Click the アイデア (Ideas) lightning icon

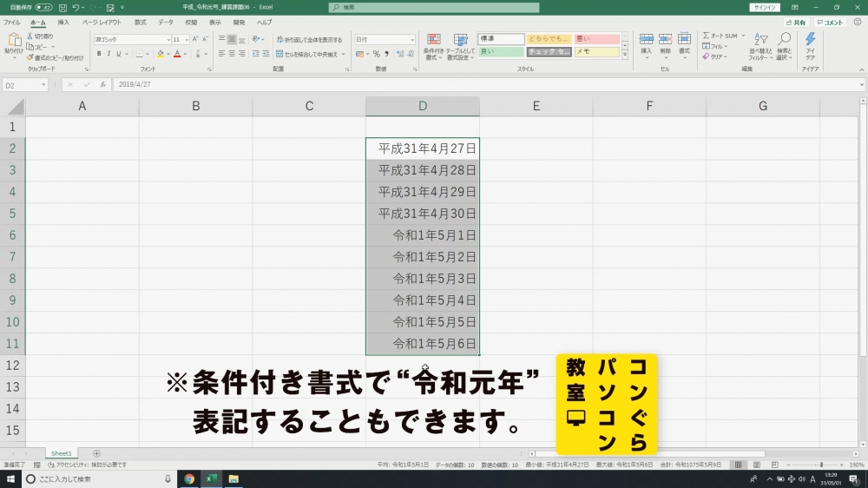point(810,43)
